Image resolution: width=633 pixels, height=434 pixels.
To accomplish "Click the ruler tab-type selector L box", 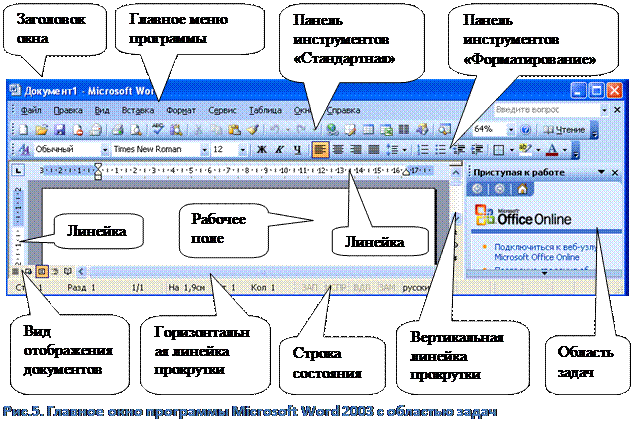I will 18,171.
